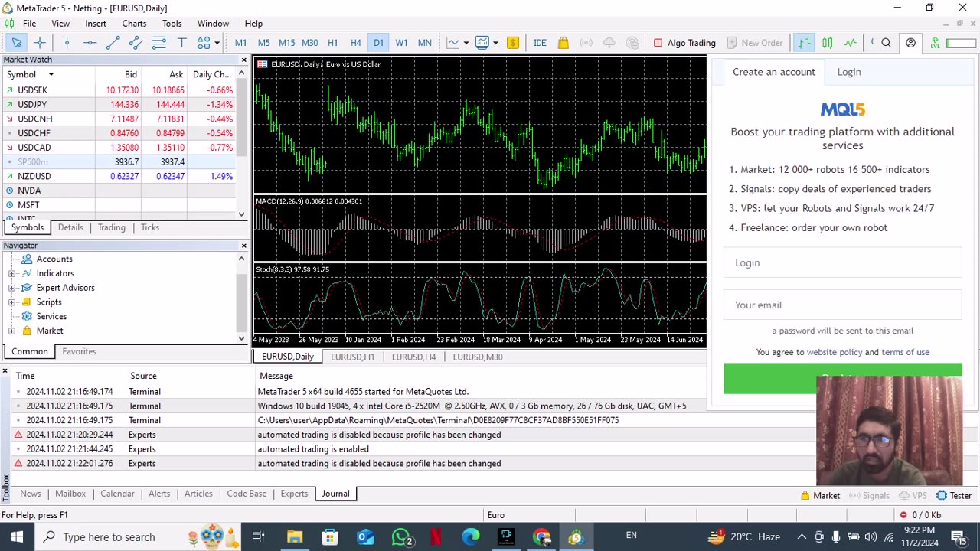Switch to Market Watch Details tab
The height and width of the screenshot is (551, 980).
(x=70, y=227)
